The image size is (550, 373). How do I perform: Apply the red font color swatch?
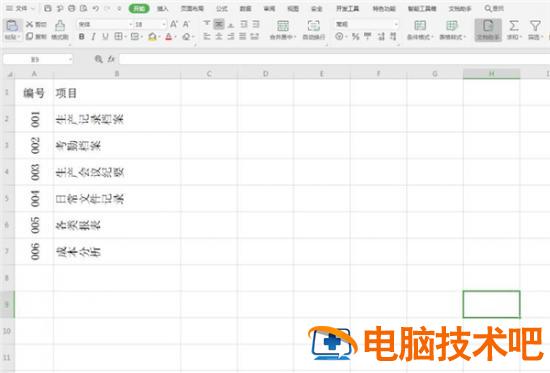[169, 36]
